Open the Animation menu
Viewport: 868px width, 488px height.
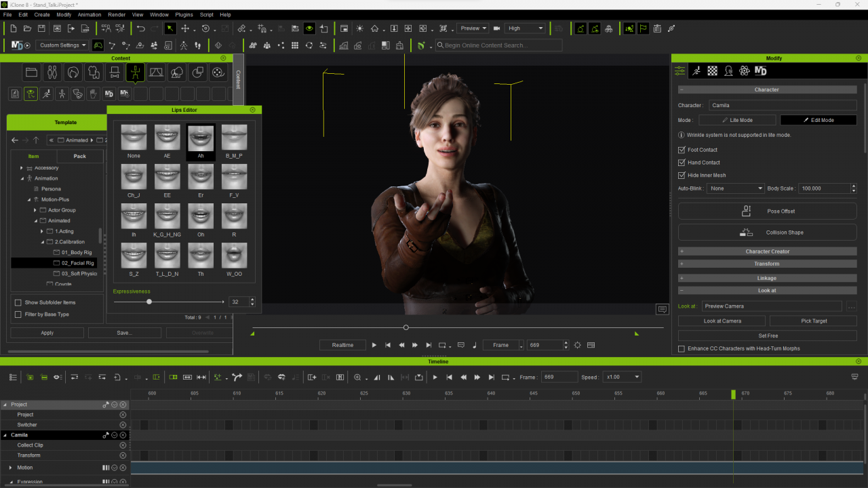[x=89, y=14]
